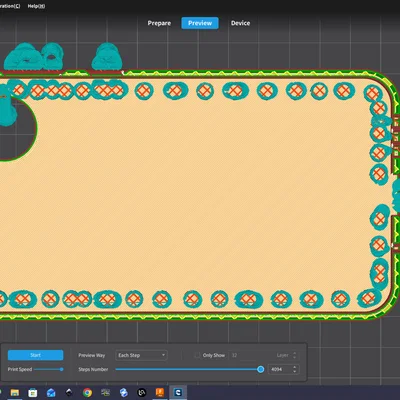This screenshot has height=400, width=400.
Task: Open File Explorer from the taskbar
Action: [x=15, y=393]
